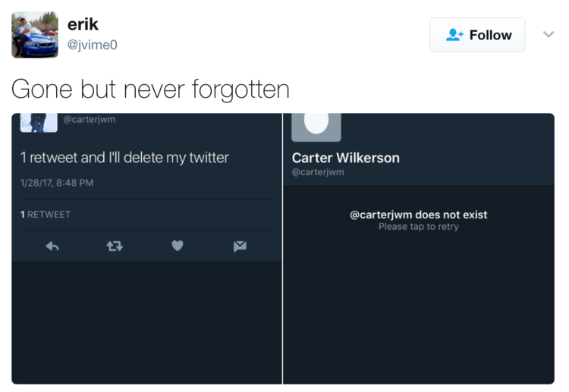
Task: Click the @carterjwm handle under Carter Wilkerson
Action: (x=318, y=172)
